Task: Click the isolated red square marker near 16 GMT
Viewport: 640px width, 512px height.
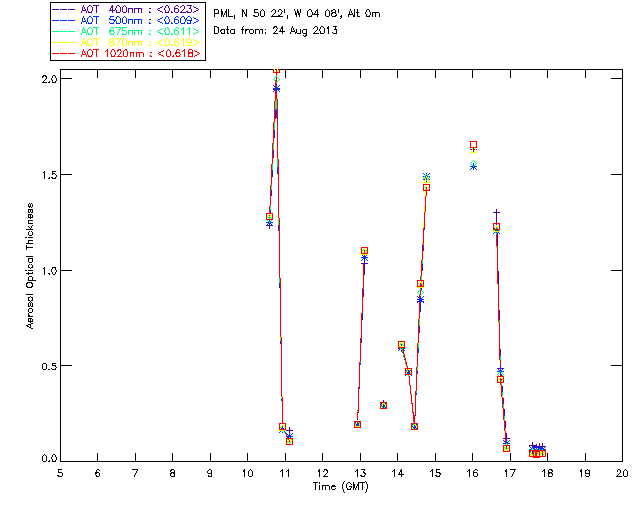Action: pos(473,145)
